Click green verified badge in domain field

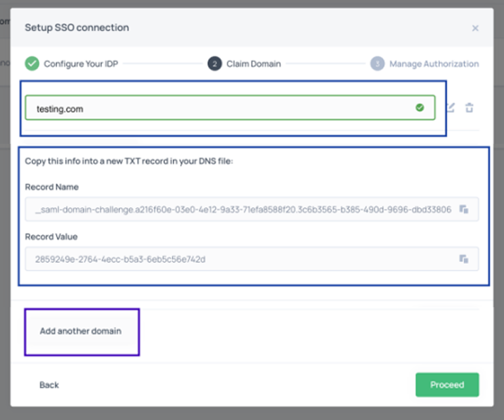420,107
